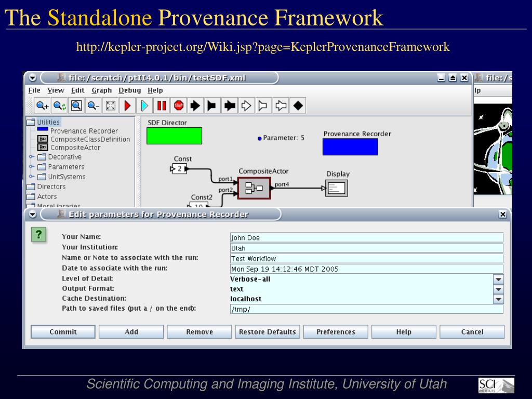Screen dimensions: 532x399
Task: Click the SCI Institute logo
Action: click(x=496, y=385)
